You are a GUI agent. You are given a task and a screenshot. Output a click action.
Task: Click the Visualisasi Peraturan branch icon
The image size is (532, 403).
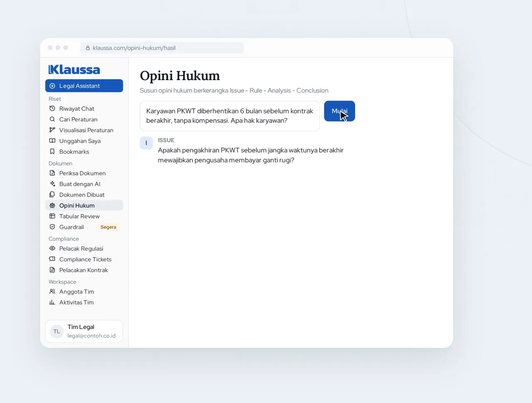tap(52, 130)
